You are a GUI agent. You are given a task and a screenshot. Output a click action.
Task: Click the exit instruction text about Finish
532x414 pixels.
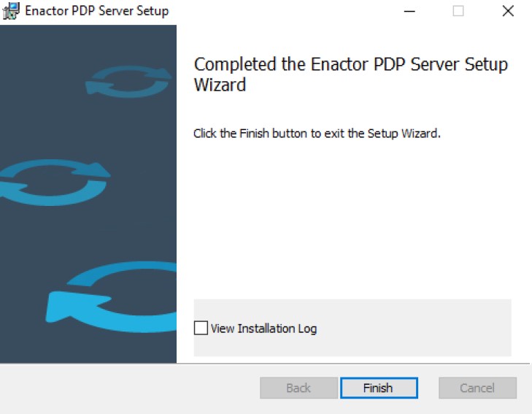317,134
